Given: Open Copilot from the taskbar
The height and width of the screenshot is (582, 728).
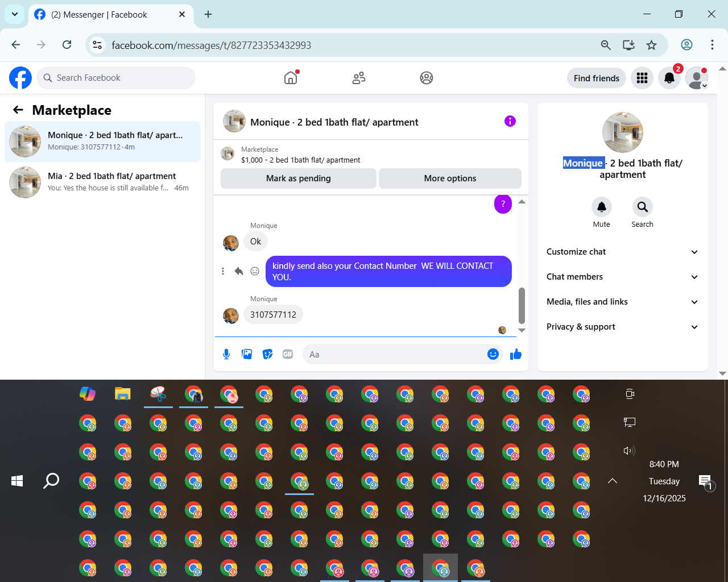Looking at the screenshot, I should pos(88,394).
